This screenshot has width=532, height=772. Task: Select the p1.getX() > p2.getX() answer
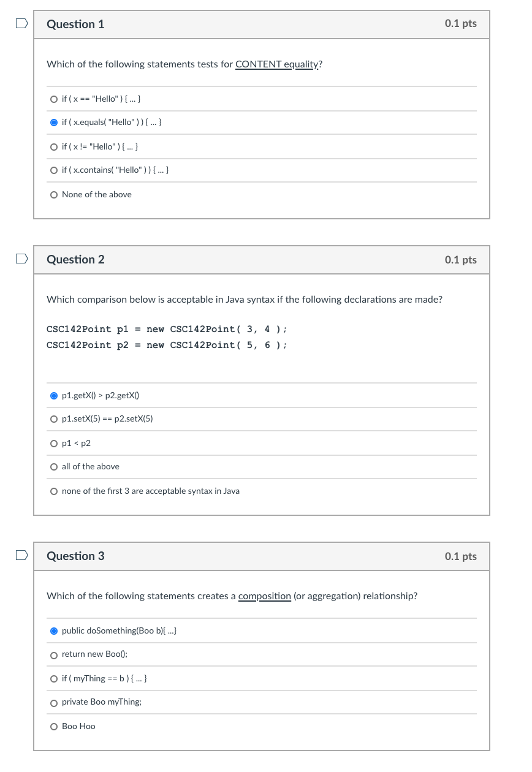click(x=55, y=396)
